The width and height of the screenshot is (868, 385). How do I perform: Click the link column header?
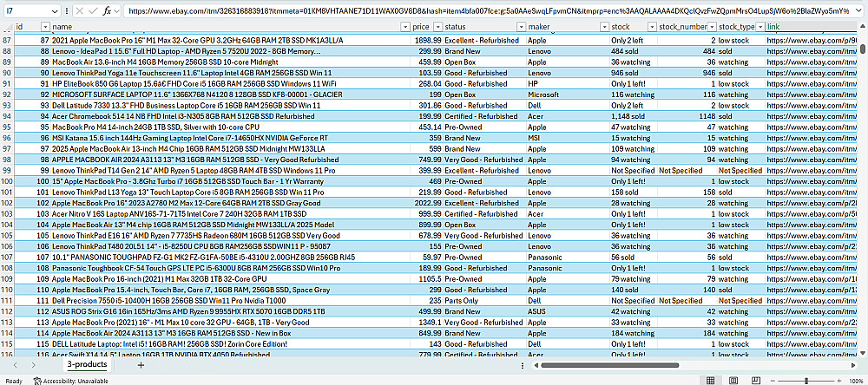[x=812, y=27]
